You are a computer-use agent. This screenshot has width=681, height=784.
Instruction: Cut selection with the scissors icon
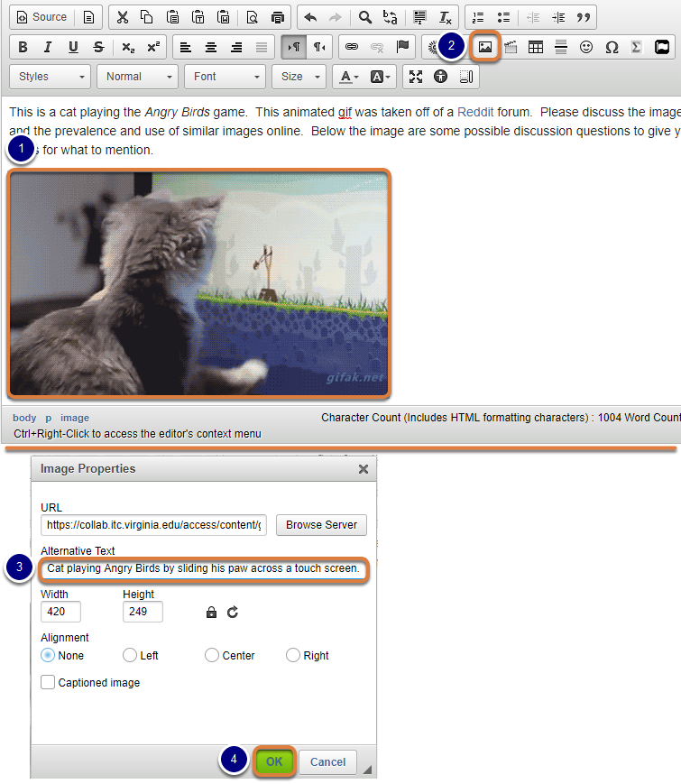coord(122,17)
